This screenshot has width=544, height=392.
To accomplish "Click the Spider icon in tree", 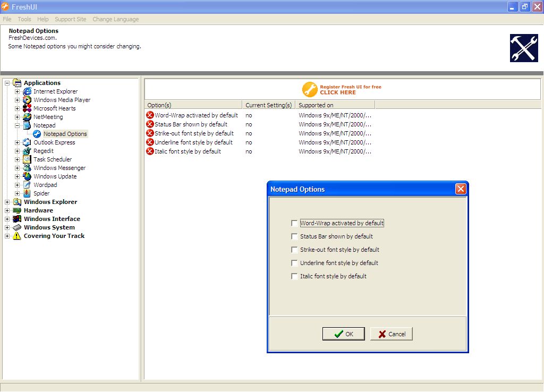I will (27, 193).
